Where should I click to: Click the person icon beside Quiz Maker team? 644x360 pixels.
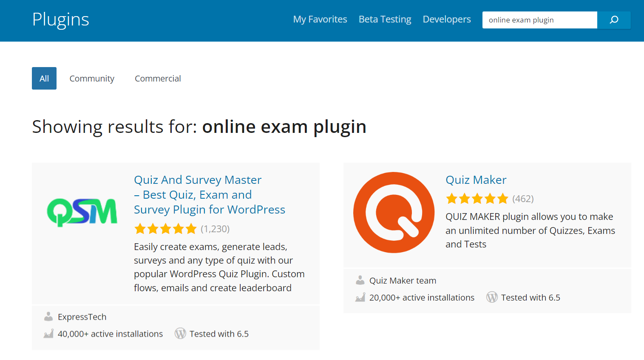click(x=360, y=280)
